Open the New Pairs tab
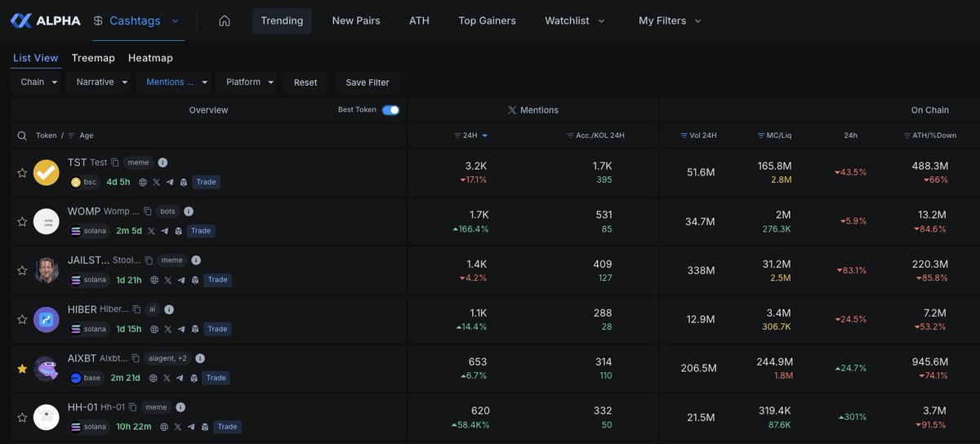This screenshot has height=444, width=980. [356, 21]
